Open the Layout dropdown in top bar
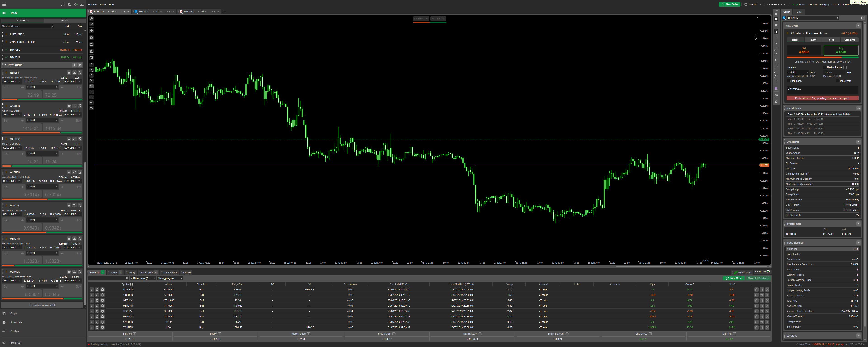 click(753, 4)
